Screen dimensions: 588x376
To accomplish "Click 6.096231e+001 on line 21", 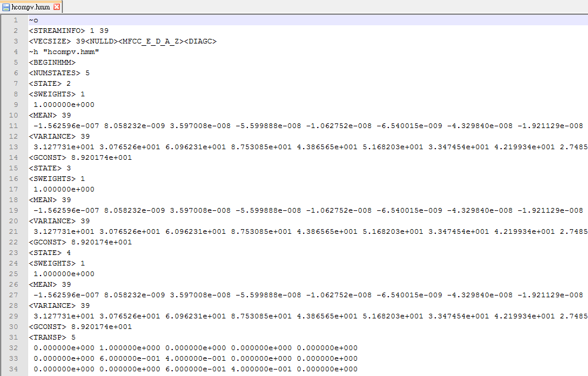I will 196,231.
